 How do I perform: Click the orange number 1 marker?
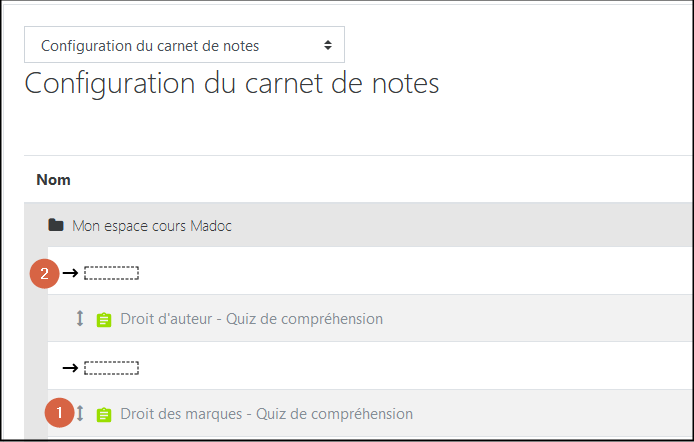click(x=59, y=413)
